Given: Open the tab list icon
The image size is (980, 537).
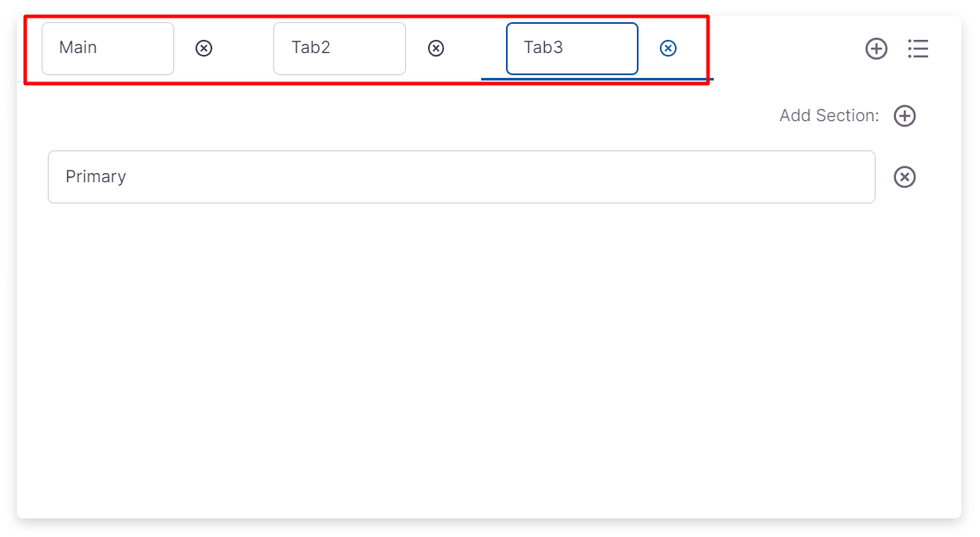Looking at the screenshot, I should 918,49.
